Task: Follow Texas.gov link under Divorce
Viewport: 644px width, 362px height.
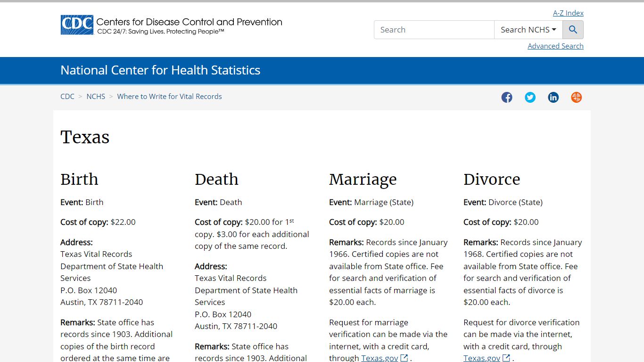Action: pos(481,358)
